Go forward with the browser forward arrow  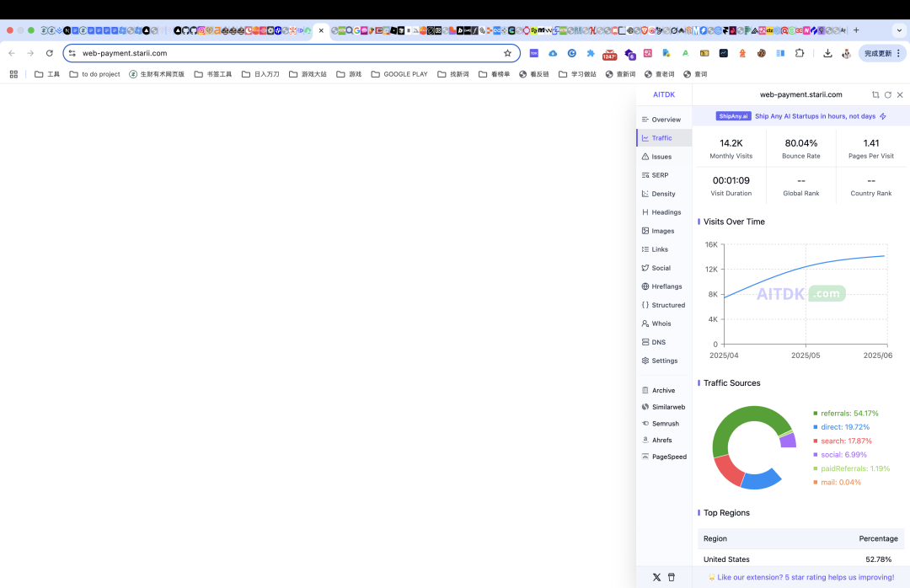[x=30, y=53]
